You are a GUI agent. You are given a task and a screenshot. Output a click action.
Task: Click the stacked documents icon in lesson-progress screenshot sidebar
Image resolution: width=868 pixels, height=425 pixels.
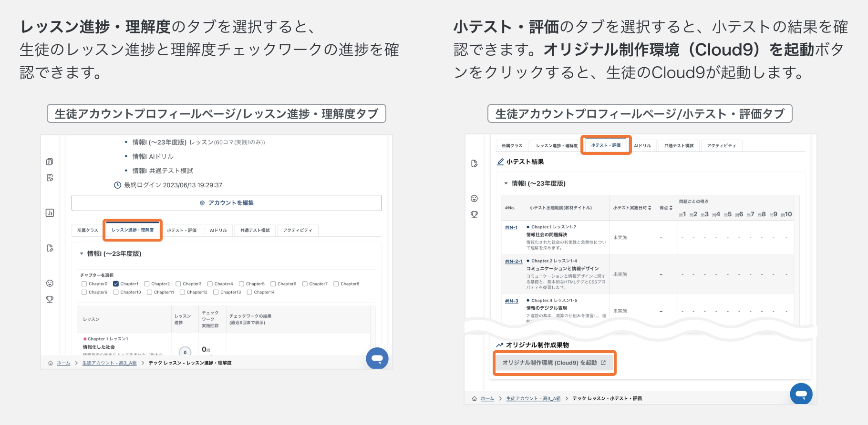pyautogui.click(x=50, y=162)
